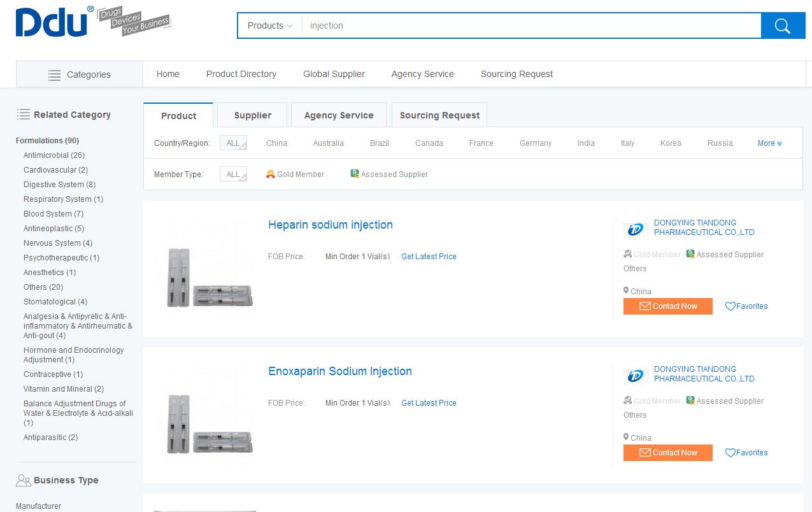Click Favorites heart for Heparin sodium injection
Viewport: 812px width, 512px height.
(730, 306)
